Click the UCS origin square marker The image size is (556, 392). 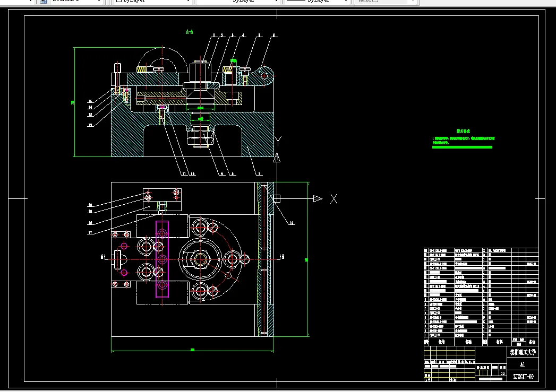pos(276,198)
